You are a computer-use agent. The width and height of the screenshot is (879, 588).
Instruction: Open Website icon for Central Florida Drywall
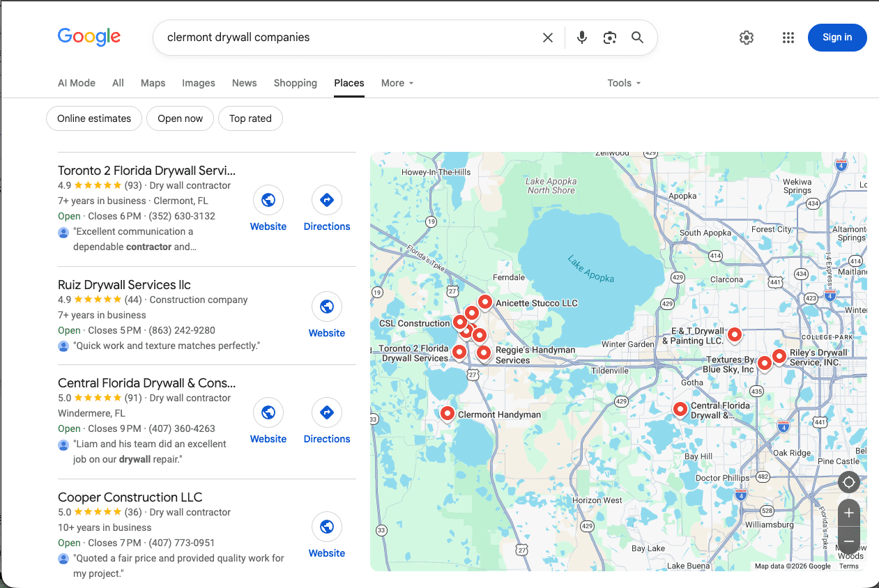click(268, 413)
